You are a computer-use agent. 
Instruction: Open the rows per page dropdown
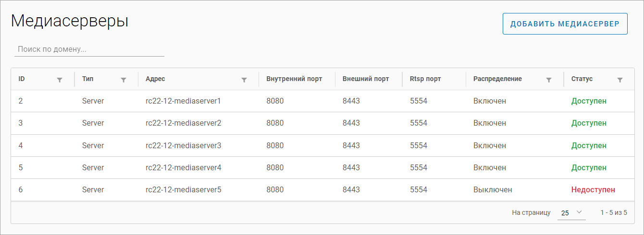pos(571,212)
